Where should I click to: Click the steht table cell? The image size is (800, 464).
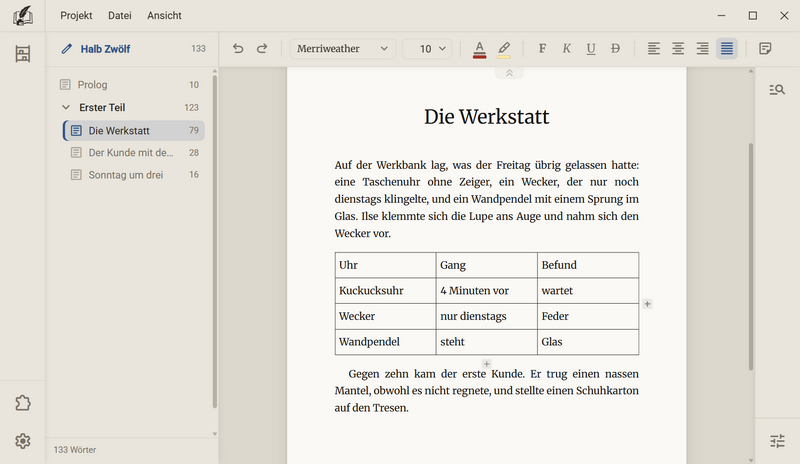pos(486,341)
